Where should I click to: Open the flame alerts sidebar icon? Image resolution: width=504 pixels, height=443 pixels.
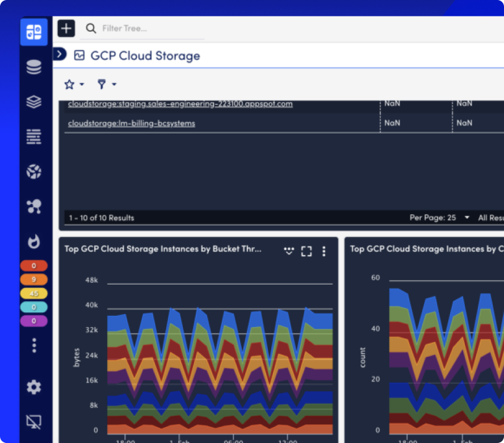coord(33,241)
